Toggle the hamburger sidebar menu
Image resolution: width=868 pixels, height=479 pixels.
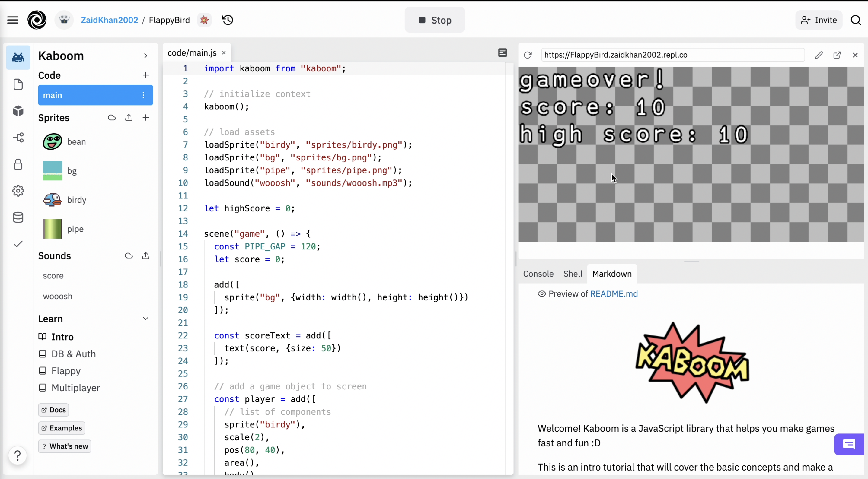(x=12, y=20)
